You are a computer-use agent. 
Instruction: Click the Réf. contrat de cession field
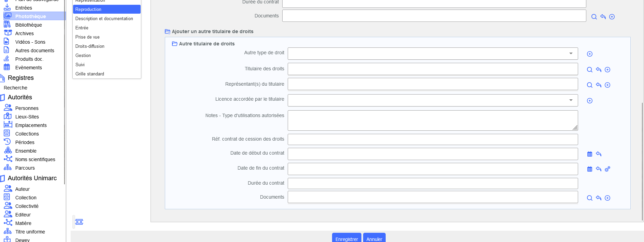point(432,139)
